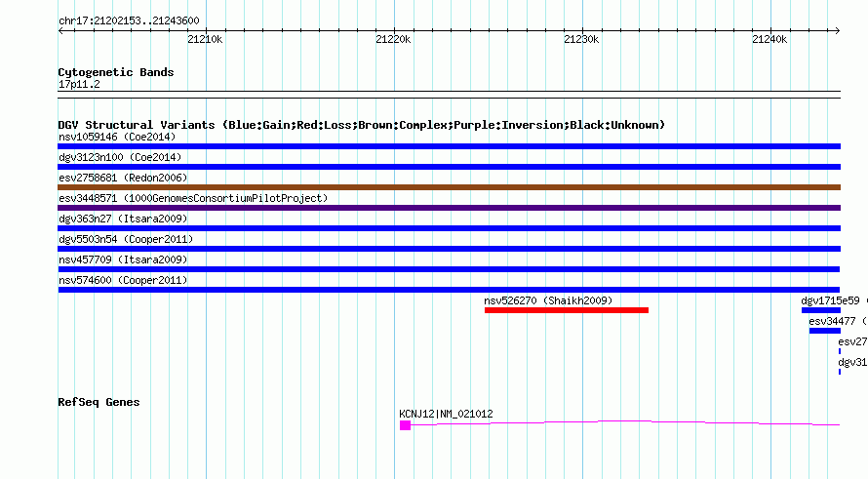Select the esv34477 blue variant bar
868x479 pixels.
825,331
